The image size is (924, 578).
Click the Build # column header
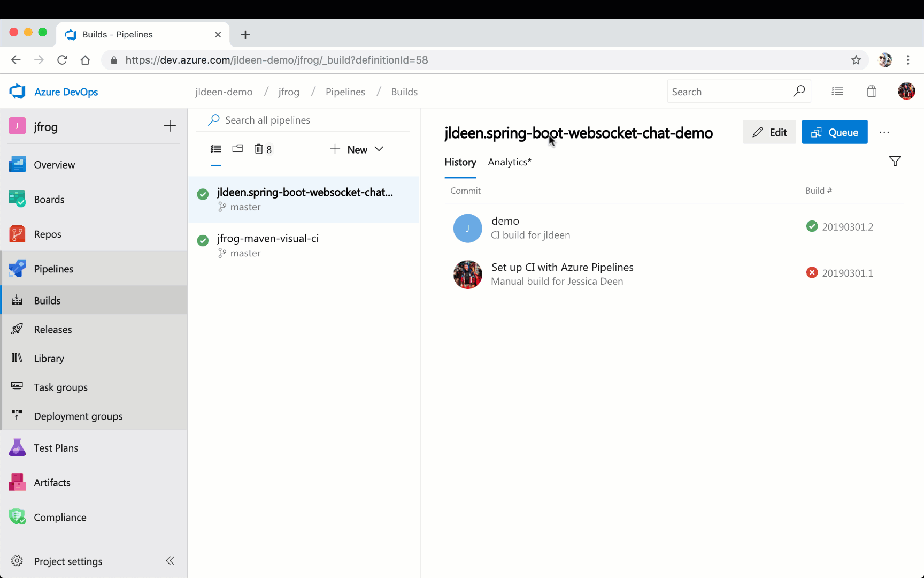(x=819, y=191)
